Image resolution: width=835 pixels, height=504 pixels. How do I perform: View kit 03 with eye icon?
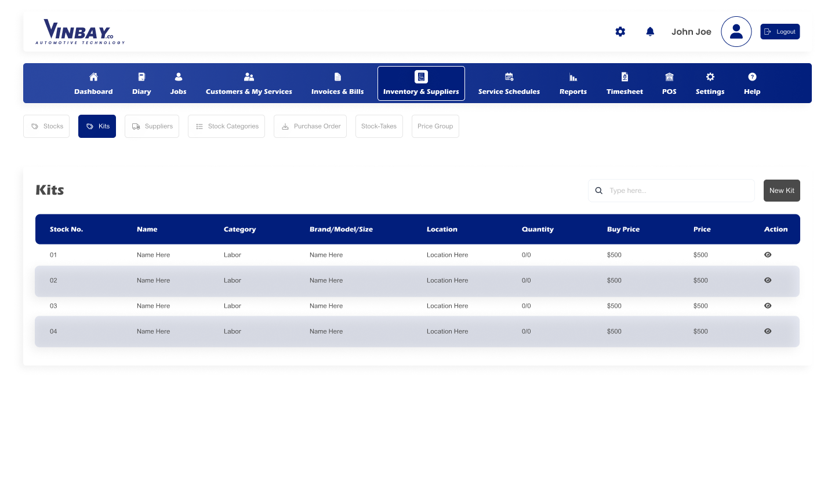point(768,306)
